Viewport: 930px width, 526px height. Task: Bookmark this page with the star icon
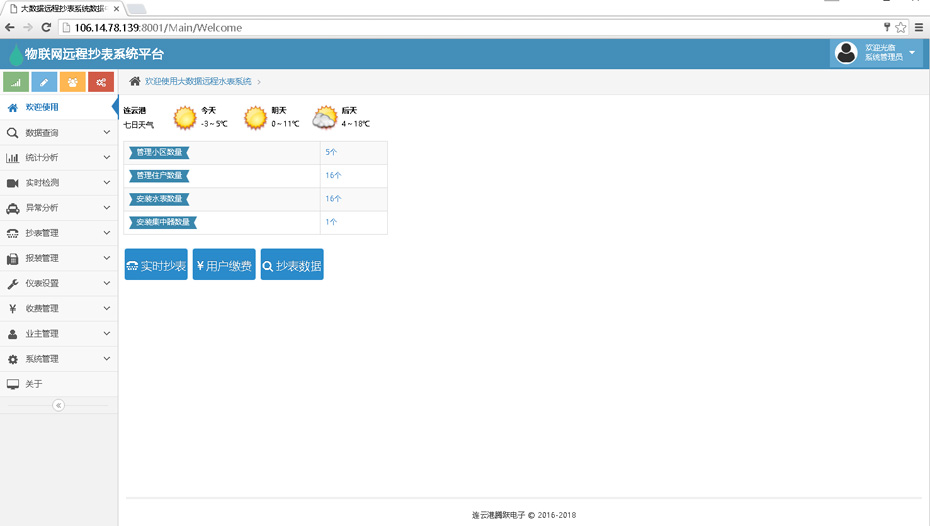(901, 28)
